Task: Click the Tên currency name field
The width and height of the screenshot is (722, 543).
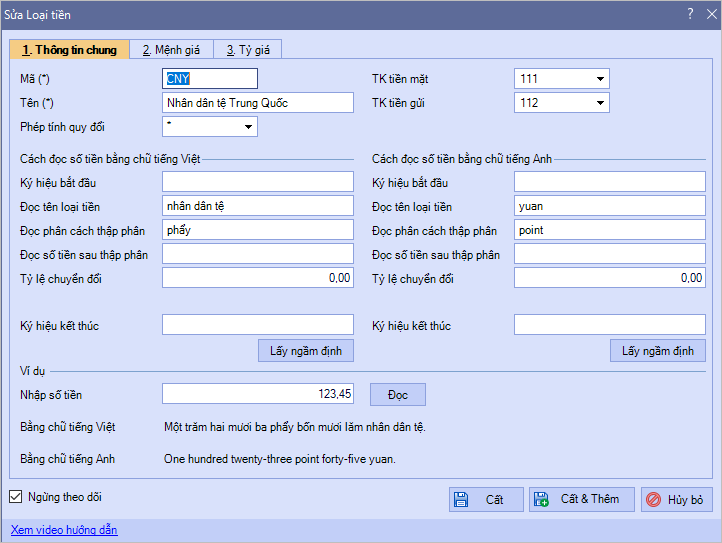Action: 257,102
